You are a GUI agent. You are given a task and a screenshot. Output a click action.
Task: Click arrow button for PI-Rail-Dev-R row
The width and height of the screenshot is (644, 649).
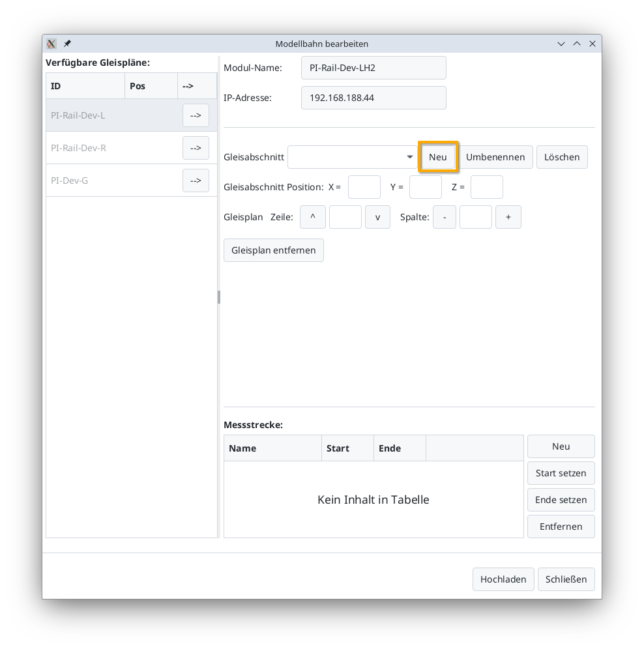point(196,148)
